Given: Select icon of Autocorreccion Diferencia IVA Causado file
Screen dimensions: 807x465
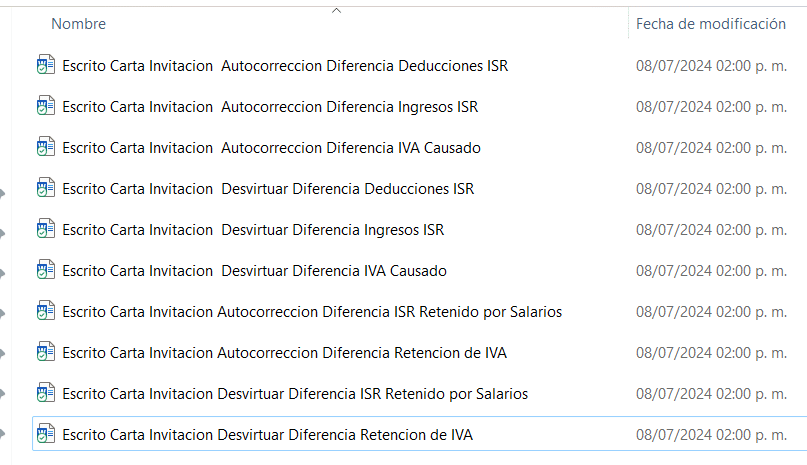Looking at the screenshot, I should click(x=46, y=147).
